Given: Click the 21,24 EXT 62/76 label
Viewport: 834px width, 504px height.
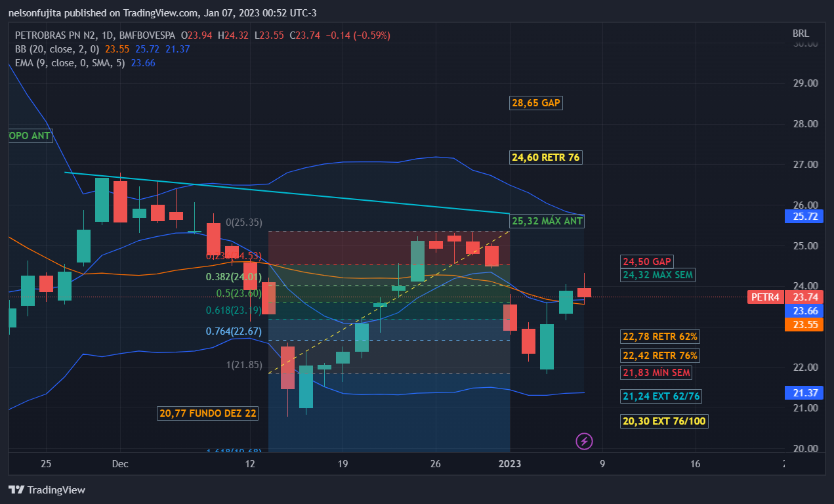Looking at the screenshot, I should [x=661, y=396].
